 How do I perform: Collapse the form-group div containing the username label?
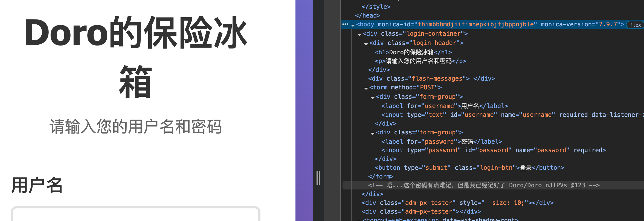tap(373, 98)
